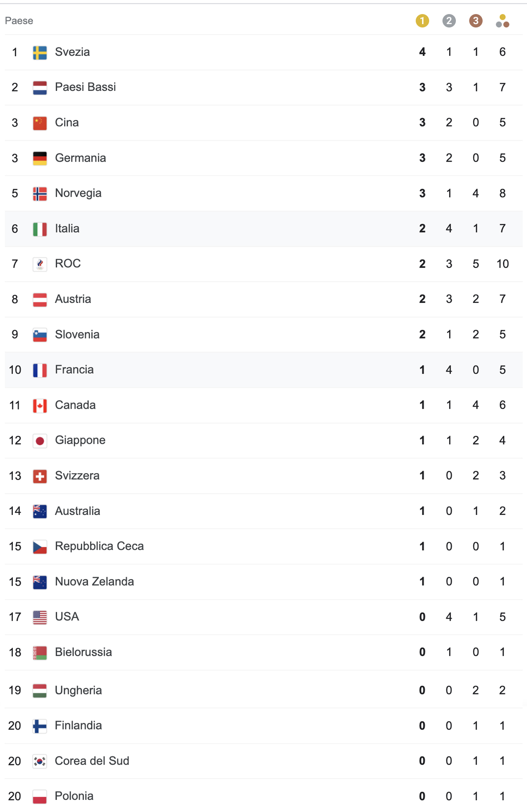Open the Paesi Bassi country name
The width and height of the screenshot is (527, 812).
click(x=85, y=87)
